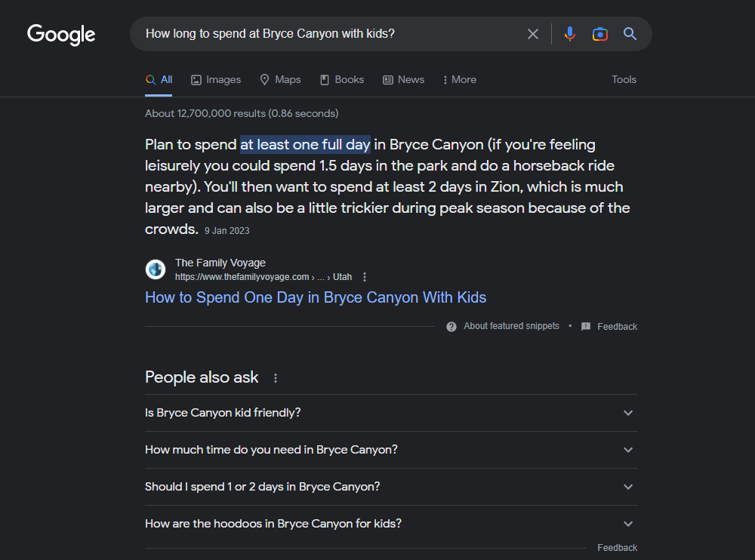
Task: Select the All results tab
Action: point(159,80)
